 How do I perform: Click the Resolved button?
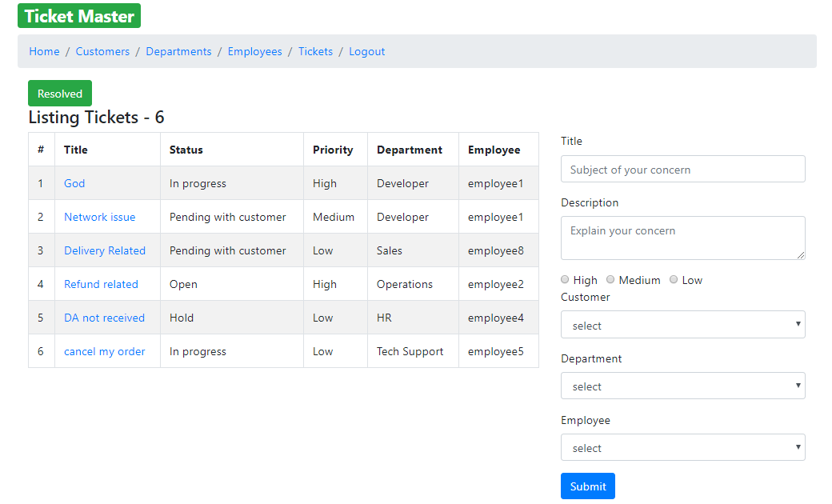pos(59,93)
